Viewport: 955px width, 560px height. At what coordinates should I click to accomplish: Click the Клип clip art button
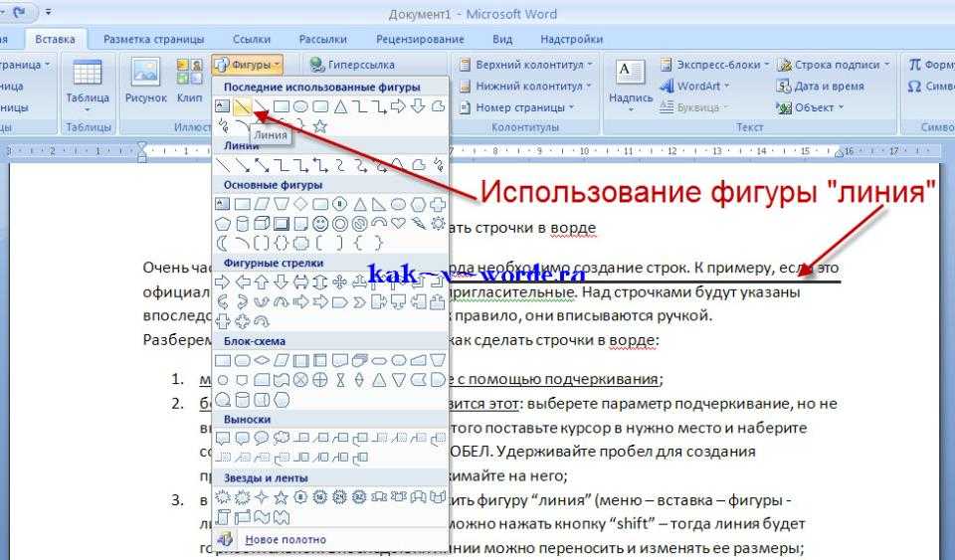click(189, 80)
